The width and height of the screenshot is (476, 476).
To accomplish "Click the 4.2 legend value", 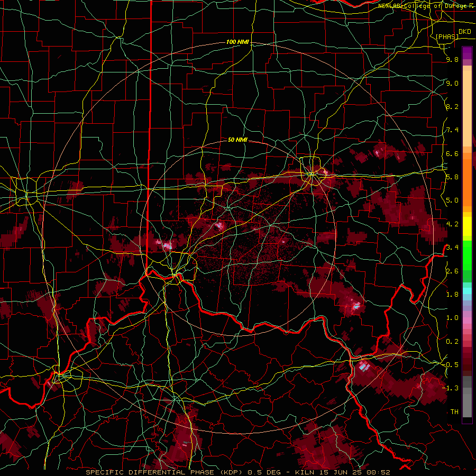I will (x=452, y=224).
